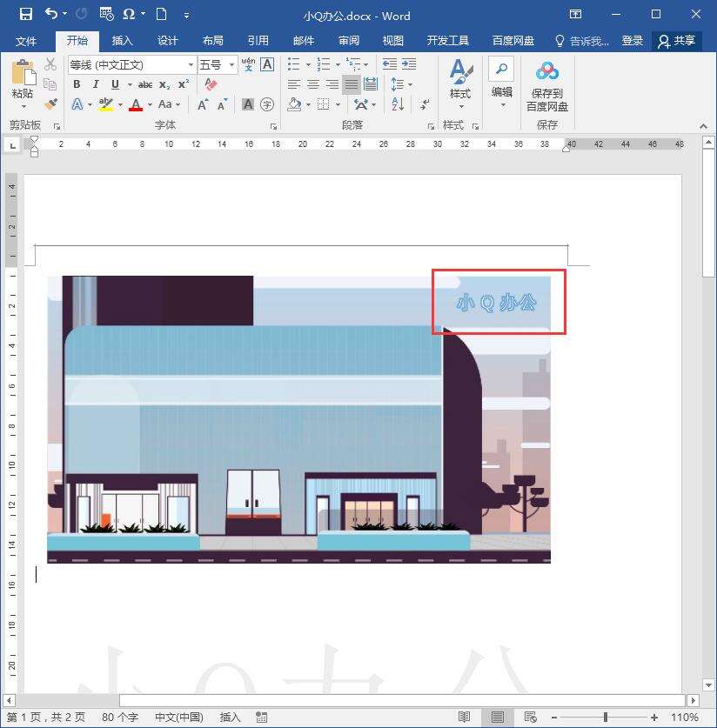717x728 pixels.
Task: Click the 110% zoom level
Action: pos(685,718)
